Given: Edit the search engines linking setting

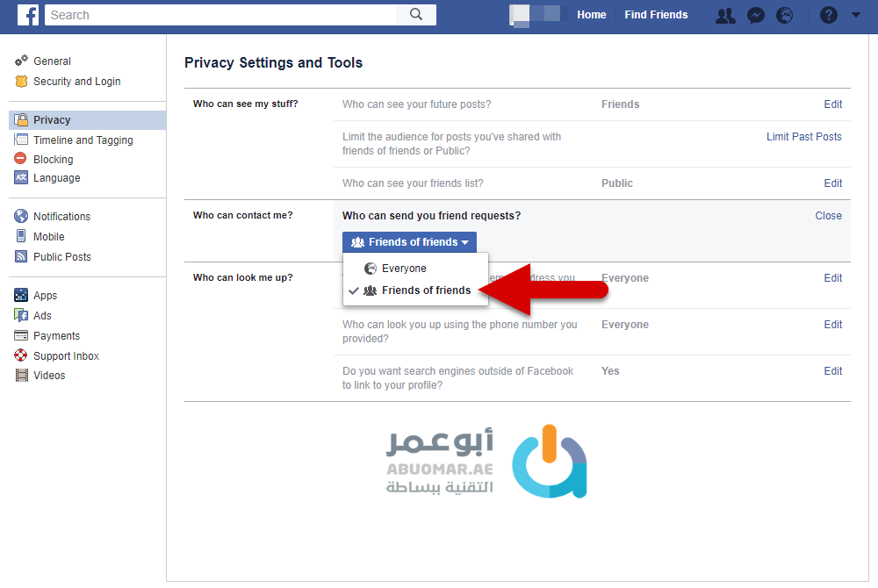Looking at the screenshot, I should (x=832, y=371).
